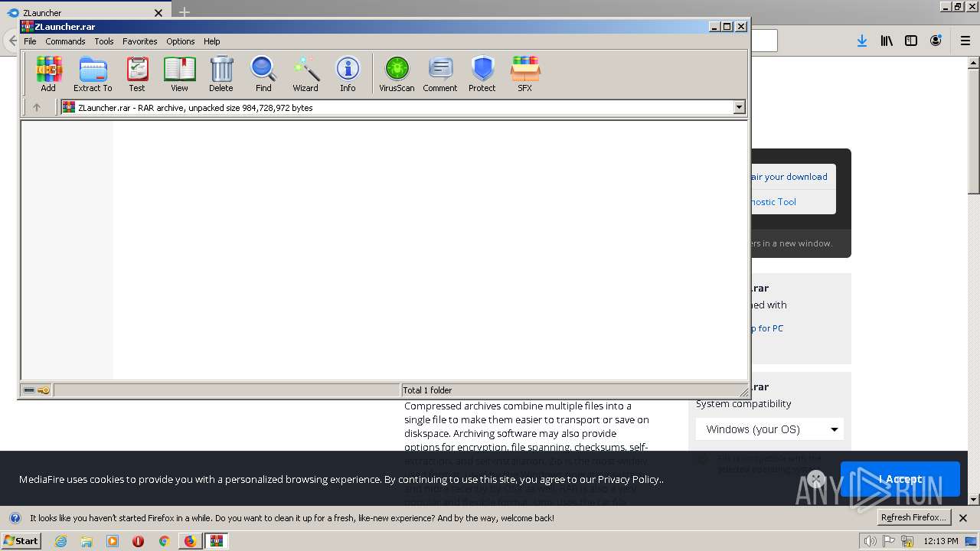This screenshot has height=551, width=980.
Task: Open Opera browser from taskbar
Action: click(138, 541)
